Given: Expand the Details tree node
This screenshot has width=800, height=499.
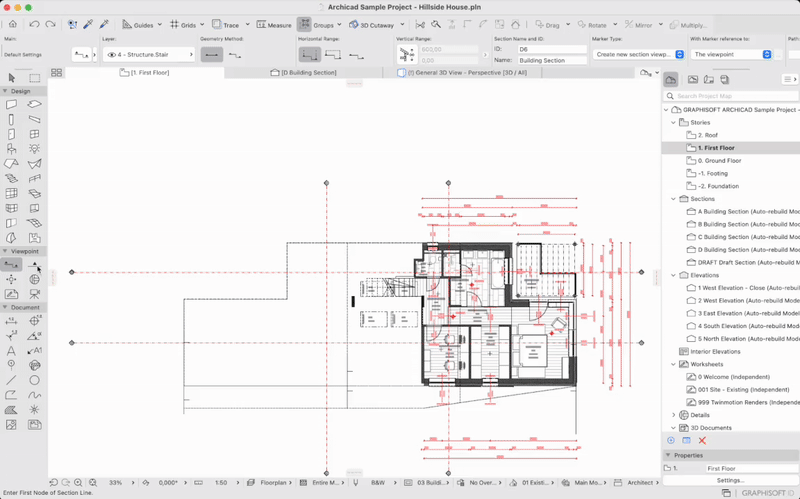Looking at the screenshot, I should pos(673,415).
